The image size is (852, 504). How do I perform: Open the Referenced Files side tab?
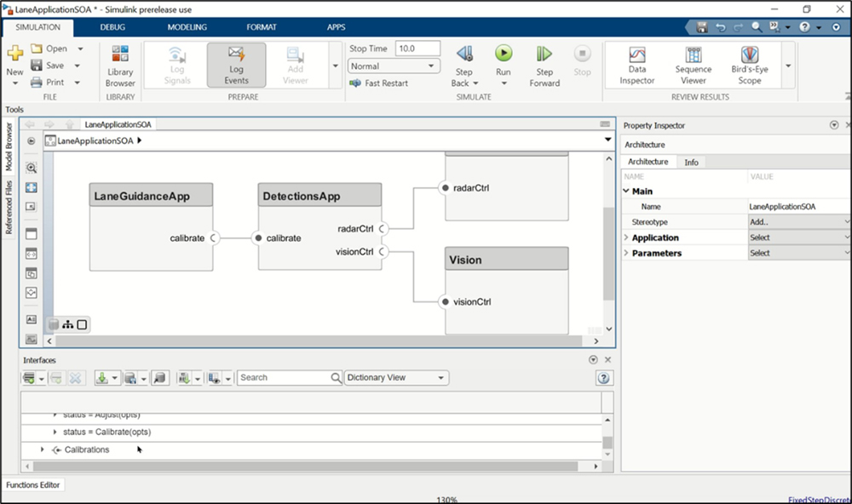[9, 208]
